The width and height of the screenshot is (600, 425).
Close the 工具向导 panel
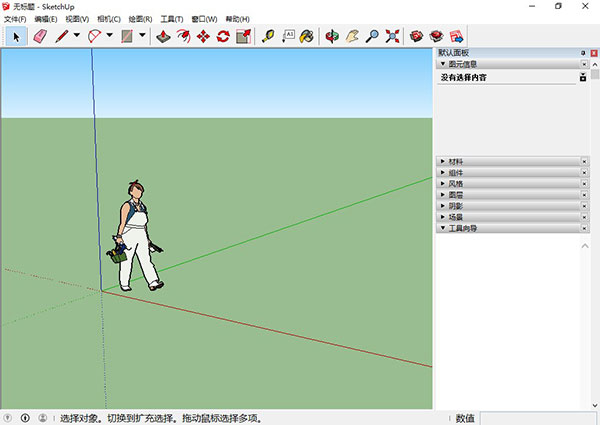pyautogui.click(x=584, y=228)
